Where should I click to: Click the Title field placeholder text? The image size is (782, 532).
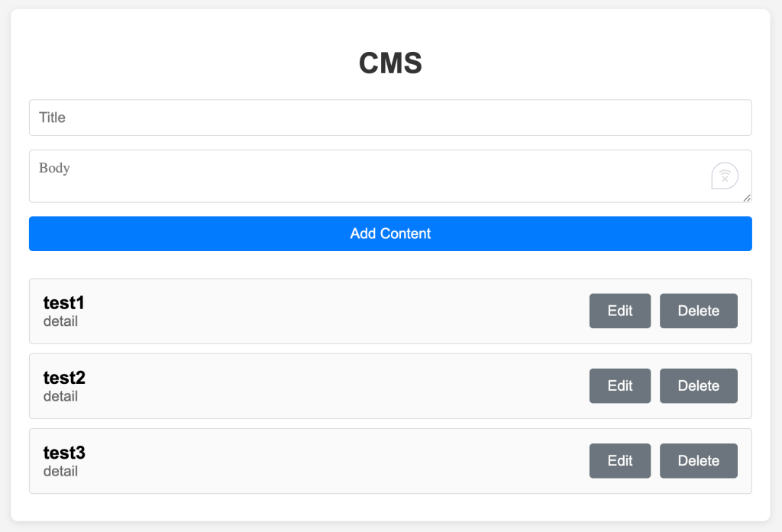tap(53, 118)
